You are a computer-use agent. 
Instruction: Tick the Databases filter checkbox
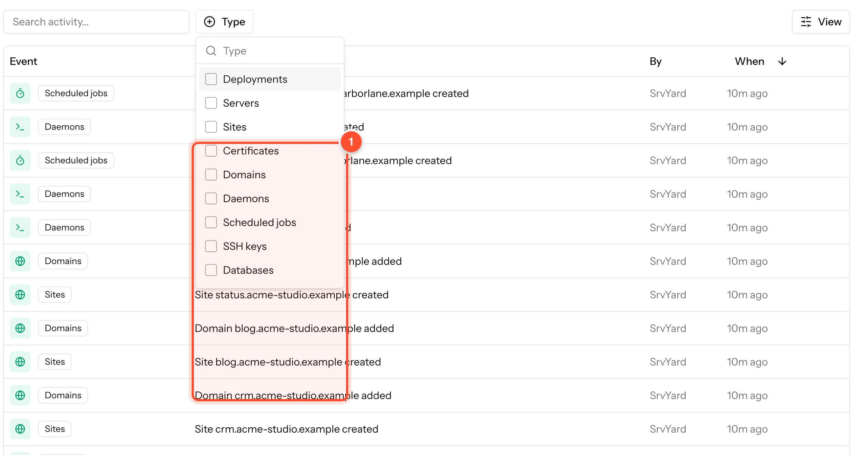point(211,270)
